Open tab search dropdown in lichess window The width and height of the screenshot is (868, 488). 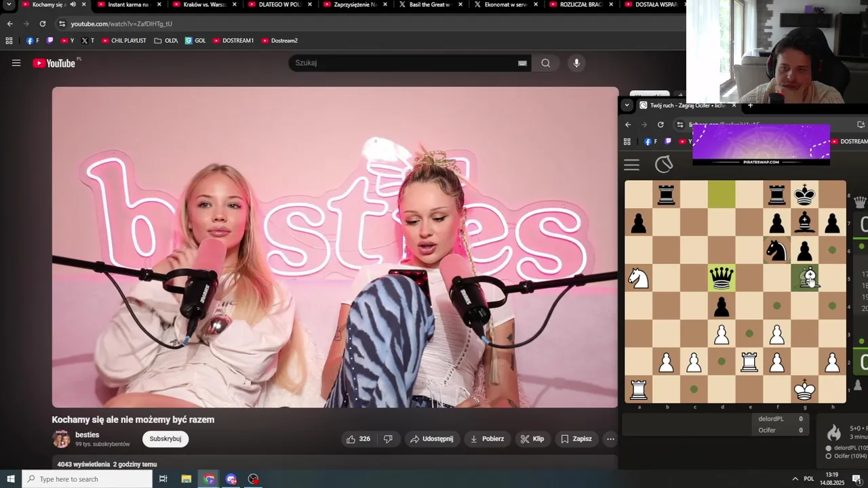(x=627, y=105)
